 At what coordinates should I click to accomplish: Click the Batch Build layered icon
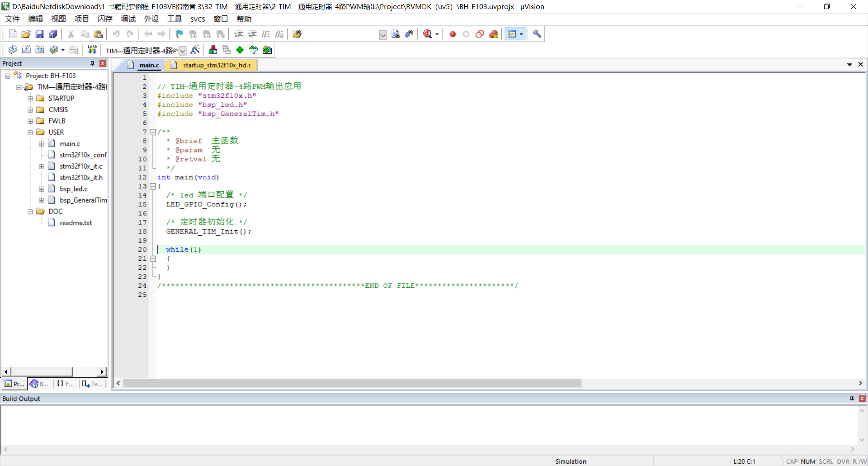point(54,50)
